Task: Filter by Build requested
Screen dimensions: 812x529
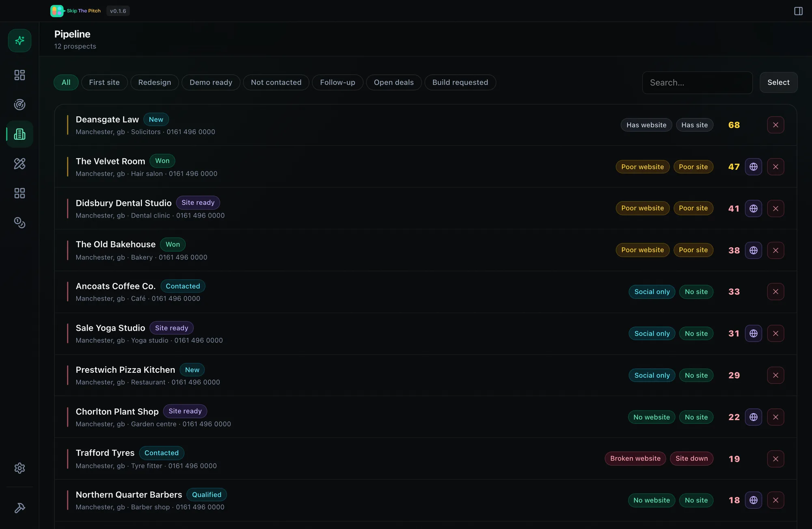Action: (x=460, y=82)
